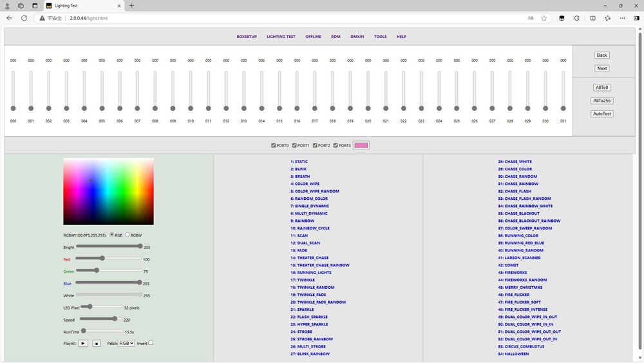Click the browser back arrow
The height and width of the screenshot is (363, 644).
(9, 18)
